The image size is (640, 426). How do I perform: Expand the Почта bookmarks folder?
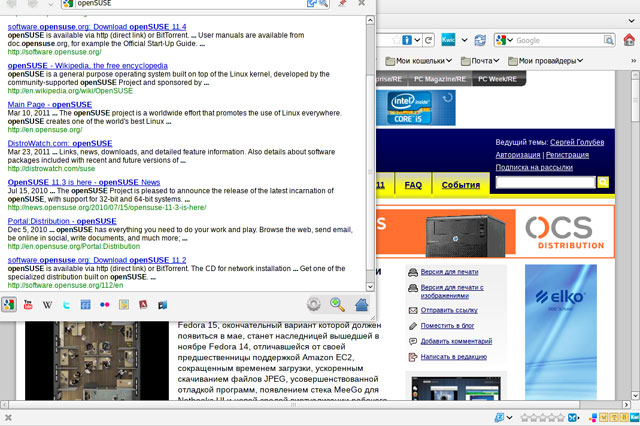(492, 61)
